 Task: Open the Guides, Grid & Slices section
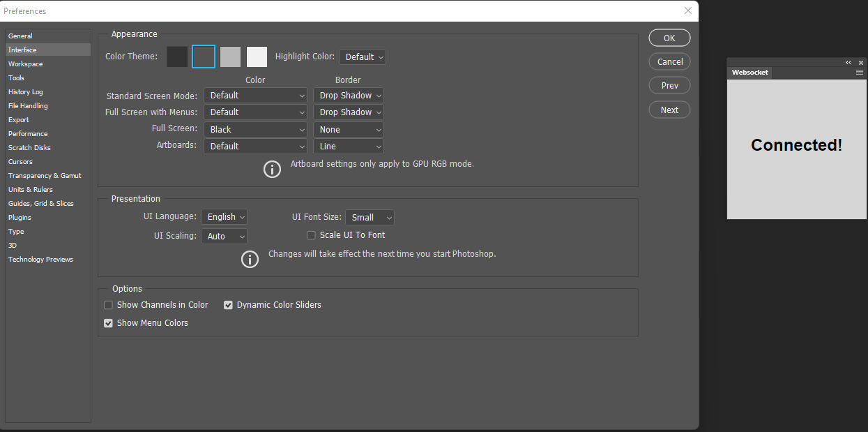click(x=40, y=203)
